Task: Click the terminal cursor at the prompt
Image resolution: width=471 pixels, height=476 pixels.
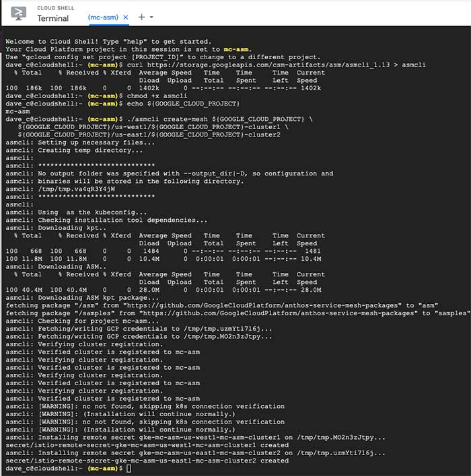Action: pos(129,469)
